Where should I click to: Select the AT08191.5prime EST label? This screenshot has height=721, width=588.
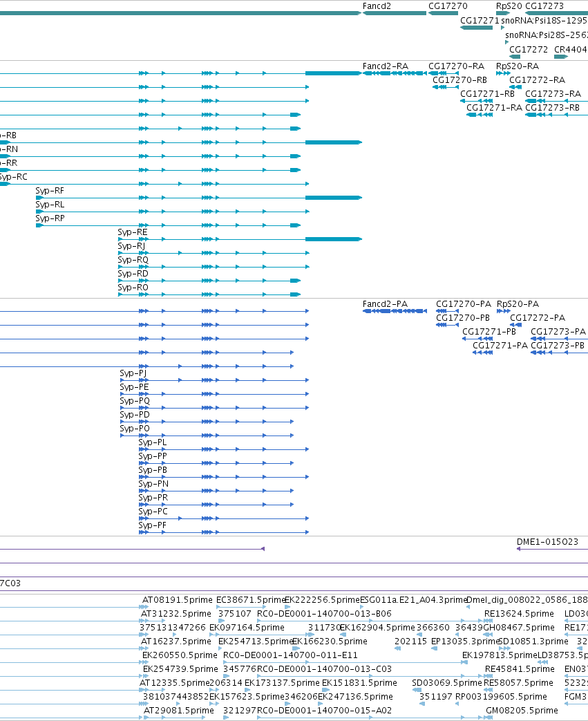pos(178,600)
